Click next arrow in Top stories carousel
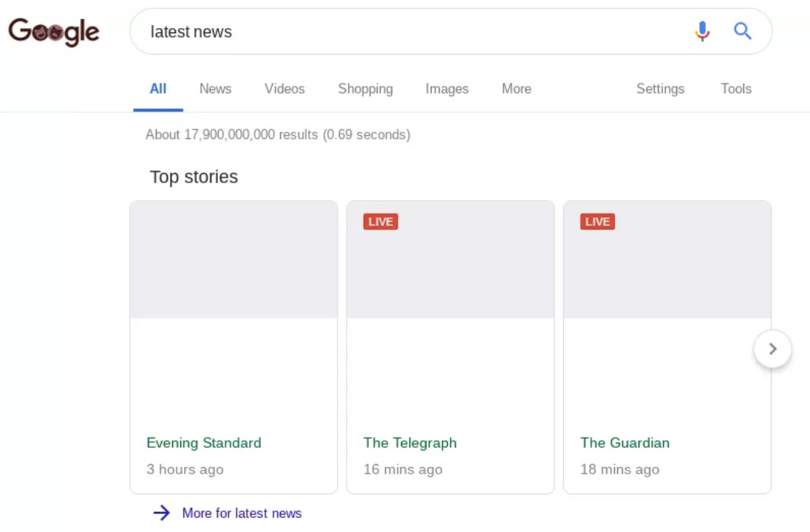 click(772, 349)
